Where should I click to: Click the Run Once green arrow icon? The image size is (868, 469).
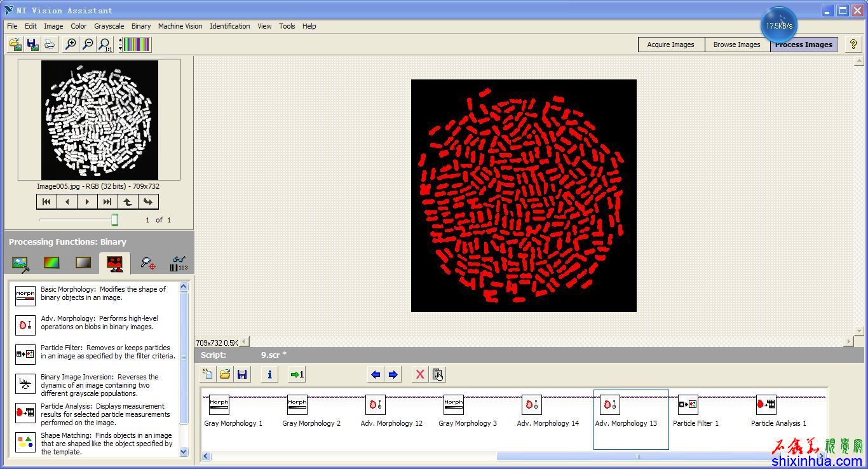coord(297,374)
